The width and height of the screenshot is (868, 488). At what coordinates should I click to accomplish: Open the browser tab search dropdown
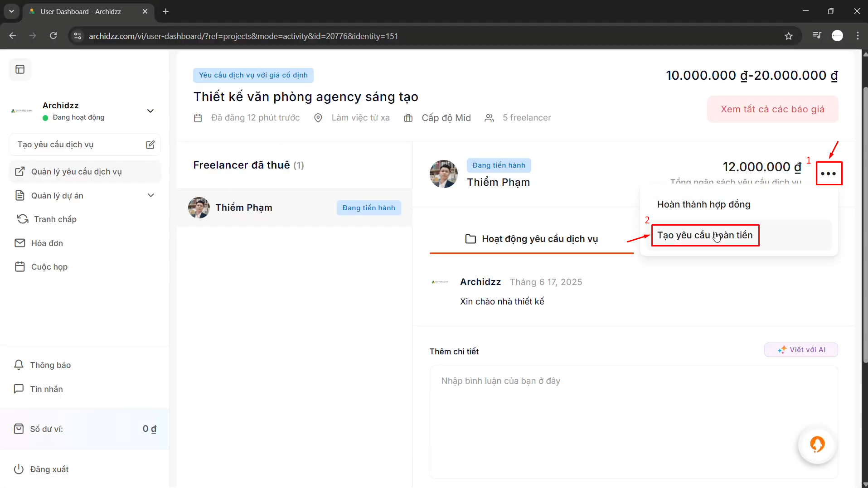(x=11, y=11)
